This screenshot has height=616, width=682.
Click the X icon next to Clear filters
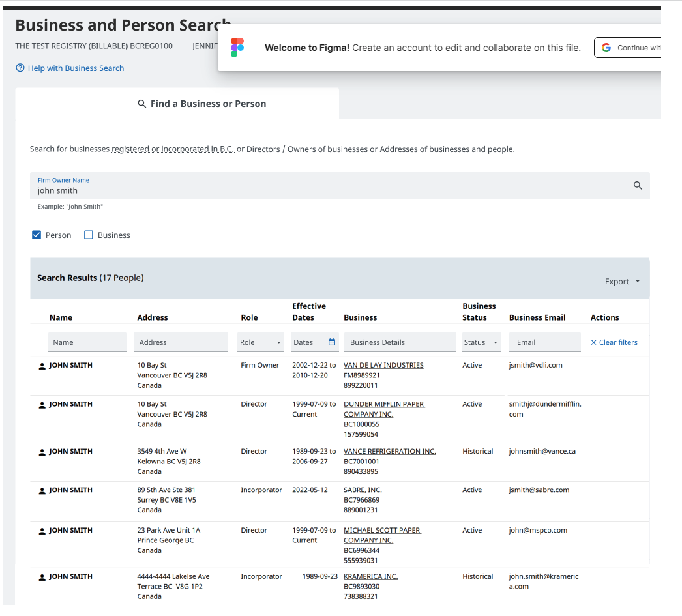pos(593,342)
